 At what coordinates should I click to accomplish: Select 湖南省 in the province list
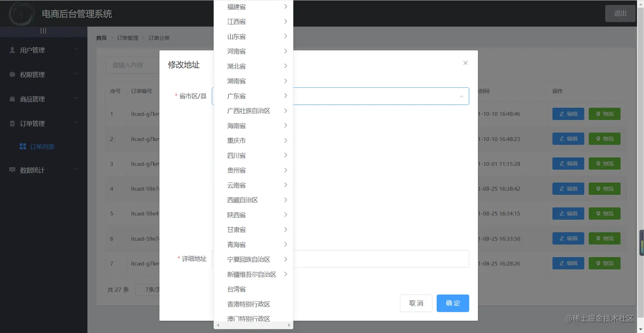(x=253, y=81)
